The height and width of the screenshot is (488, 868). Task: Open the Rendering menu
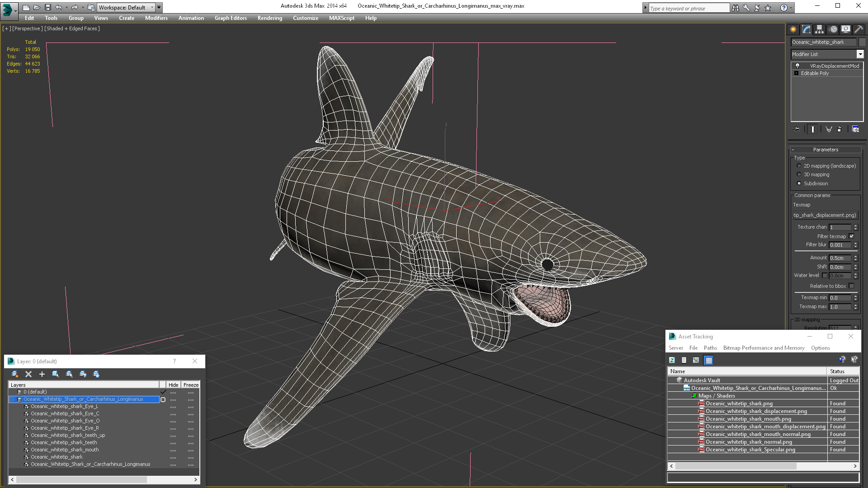[269, 18]
